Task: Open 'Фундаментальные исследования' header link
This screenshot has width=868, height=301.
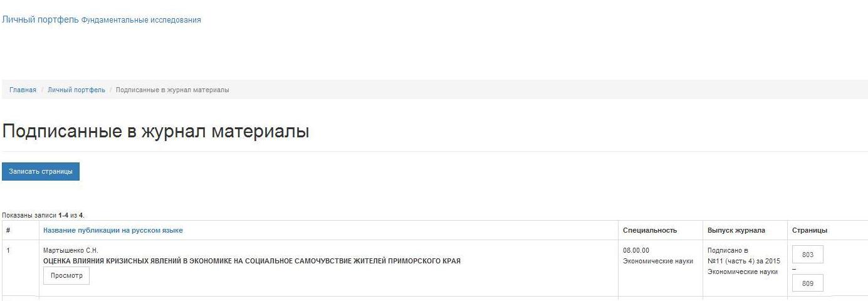Action: (x=141, y=20)
